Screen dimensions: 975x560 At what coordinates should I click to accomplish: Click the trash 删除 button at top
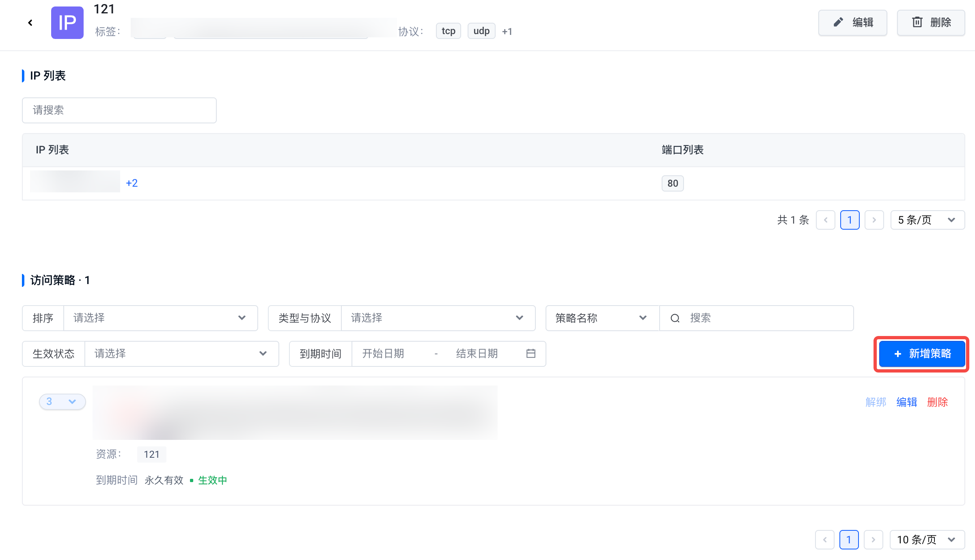click(x=931, y=23)
